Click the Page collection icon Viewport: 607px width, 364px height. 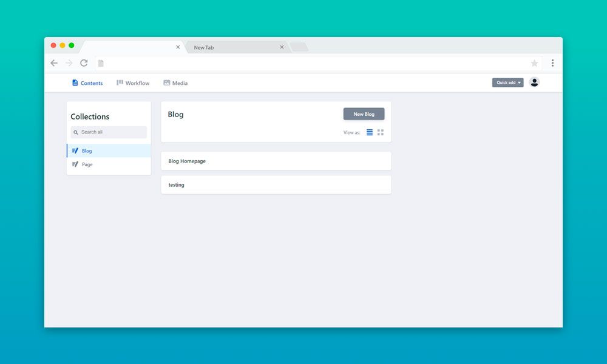tap(75, 164)
